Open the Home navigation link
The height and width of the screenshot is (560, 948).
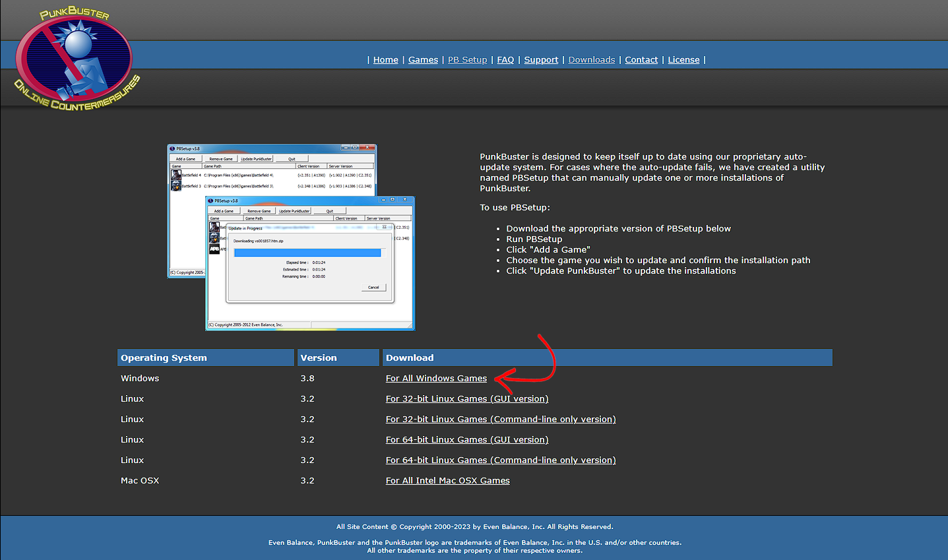(386, 60)
